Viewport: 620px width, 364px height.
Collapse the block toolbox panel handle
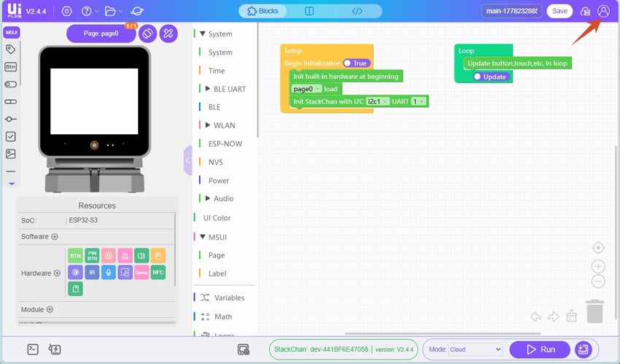pyautogui.click(x=187, y=160)
